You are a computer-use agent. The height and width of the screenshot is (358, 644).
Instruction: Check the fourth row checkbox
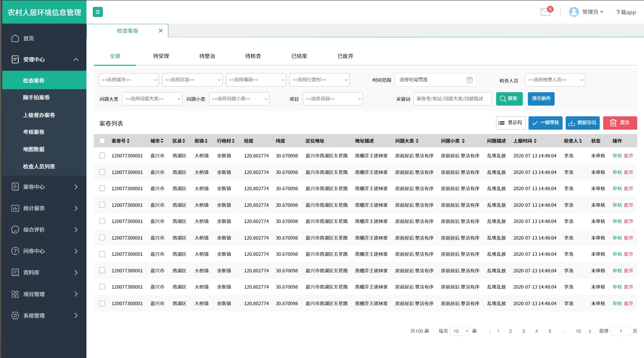[102, 205]
